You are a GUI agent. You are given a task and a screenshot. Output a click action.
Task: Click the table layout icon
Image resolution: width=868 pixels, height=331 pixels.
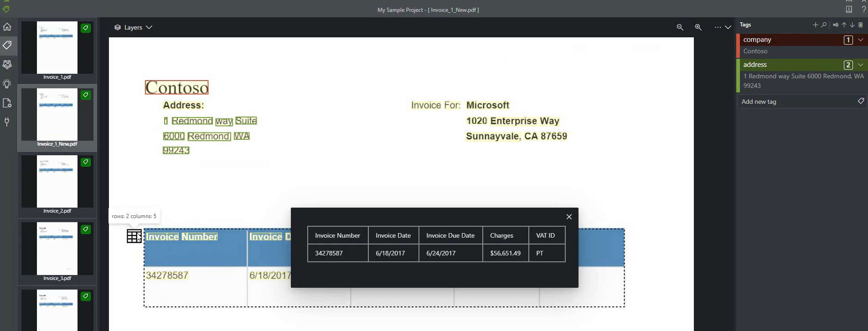pyautogui.click(x=134, y=236)
